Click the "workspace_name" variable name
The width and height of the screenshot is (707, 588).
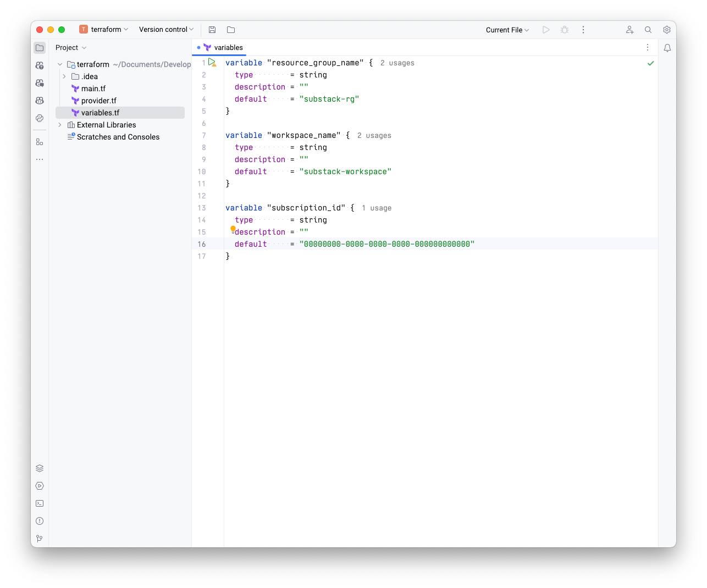click(304, 135)
